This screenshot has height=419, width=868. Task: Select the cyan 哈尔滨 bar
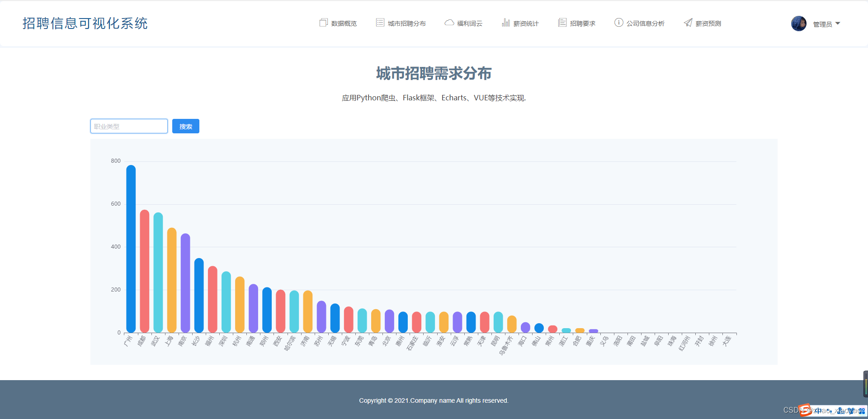click(294, 311)
